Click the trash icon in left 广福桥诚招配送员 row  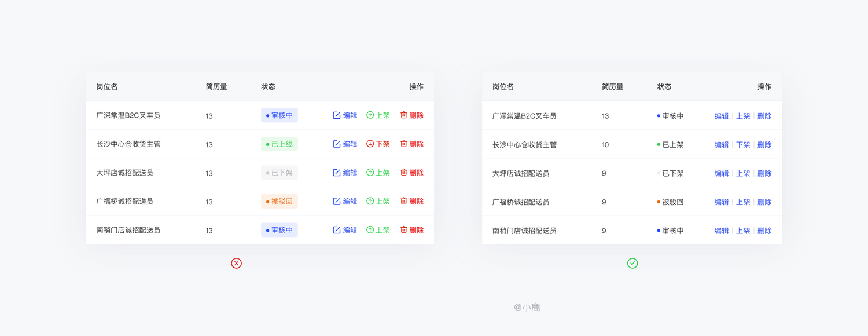pos(404,201)
